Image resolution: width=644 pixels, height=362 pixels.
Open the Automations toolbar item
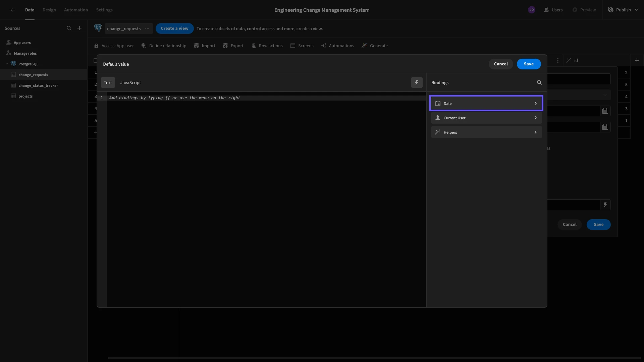[x=337, y=46]
